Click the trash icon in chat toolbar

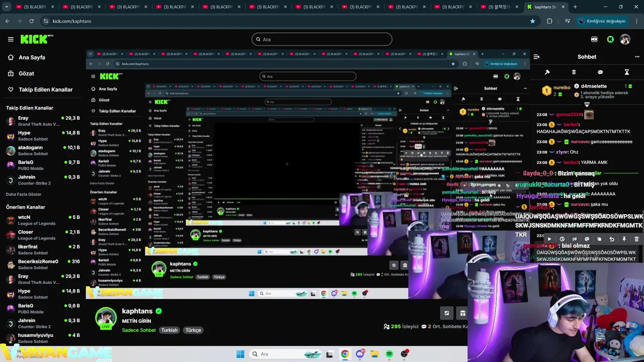pos(574,72)
